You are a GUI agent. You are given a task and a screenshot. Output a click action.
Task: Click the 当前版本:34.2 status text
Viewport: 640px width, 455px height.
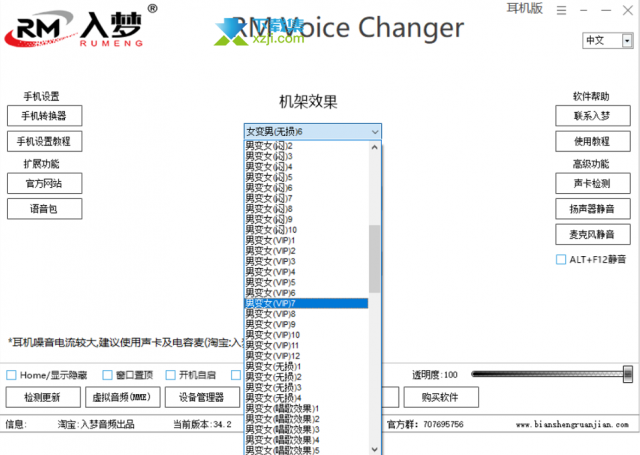coord(202,424)
